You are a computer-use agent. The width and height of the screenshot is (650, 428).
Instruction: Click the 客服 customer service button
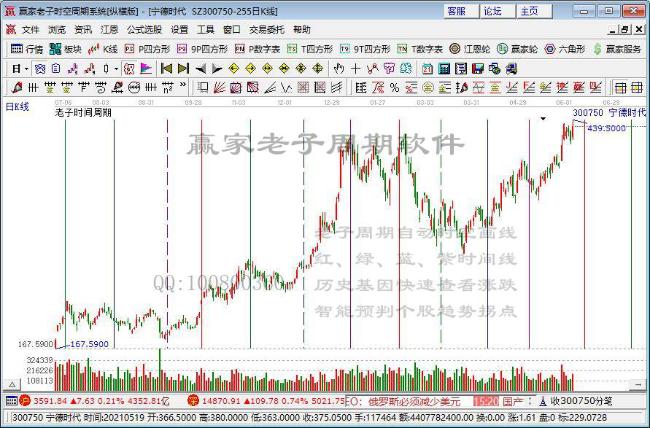456,10
